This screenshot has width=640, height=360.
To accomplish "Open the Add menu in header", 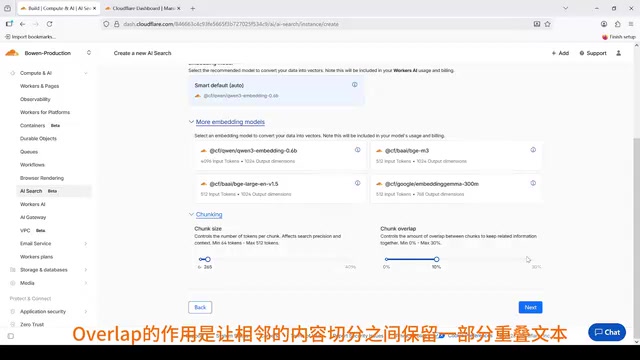I will [x=560, y=53].
